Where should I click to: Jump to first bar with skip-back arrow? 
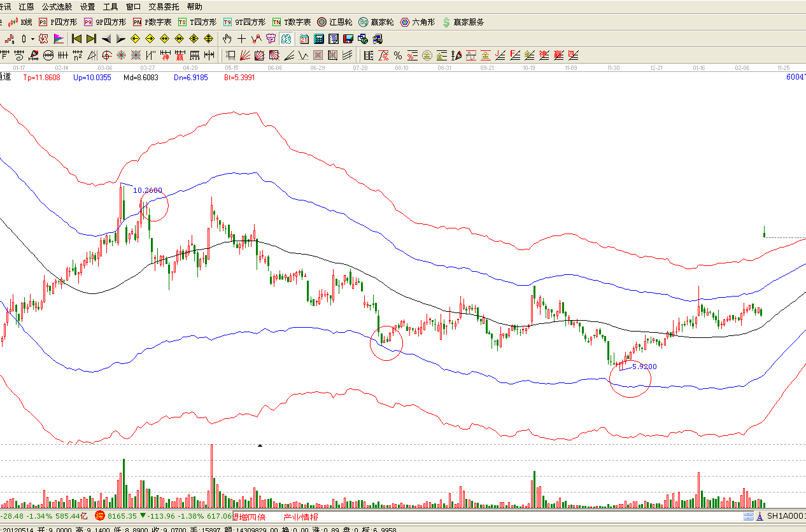[x=77, y=39]
